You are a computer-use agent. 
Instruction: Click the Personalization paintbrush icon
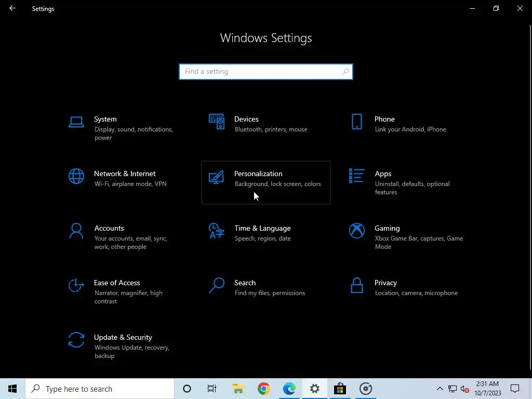[x=216, y=177]
